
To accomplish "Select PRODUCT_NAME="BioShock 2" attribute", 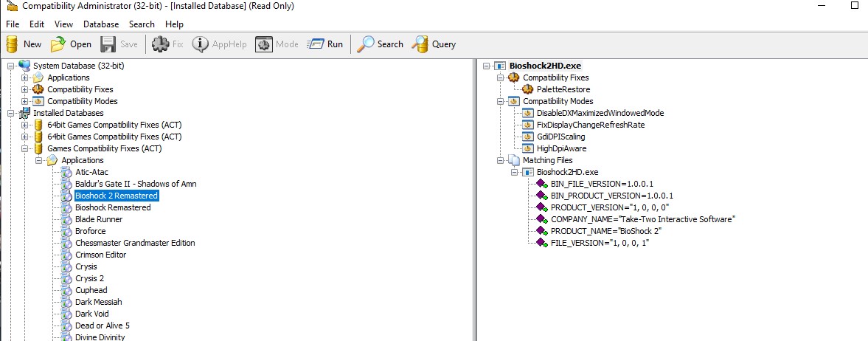I will (606, 231).
